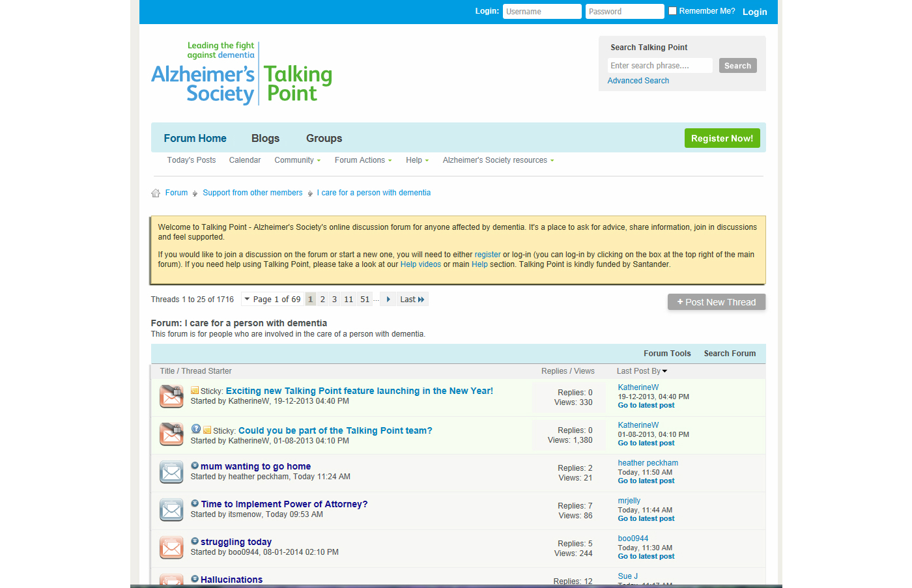This screenshot has height=588, width=912.
Task: Tick the Remember Me checkbox
Action: [673, 11]
